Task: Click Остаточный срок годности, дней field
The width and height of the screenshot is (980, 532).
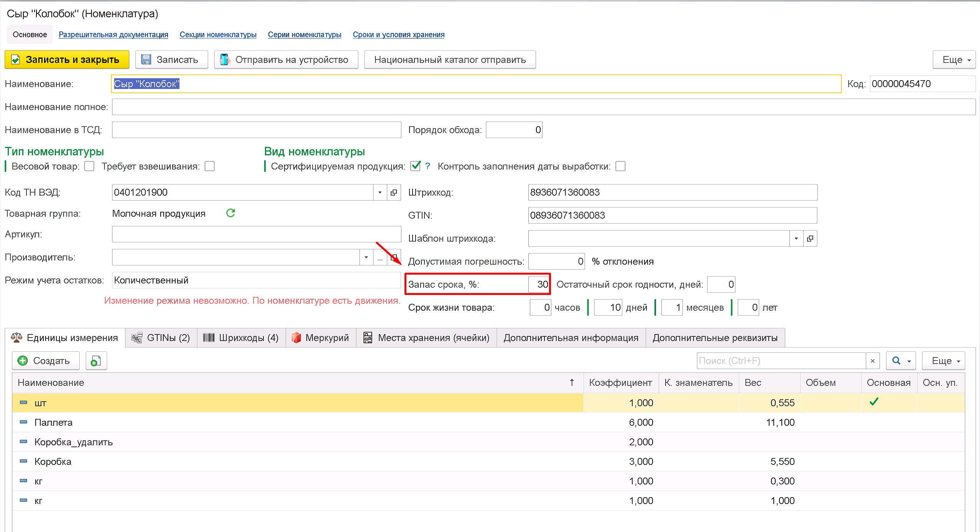Action: point(721,285)
